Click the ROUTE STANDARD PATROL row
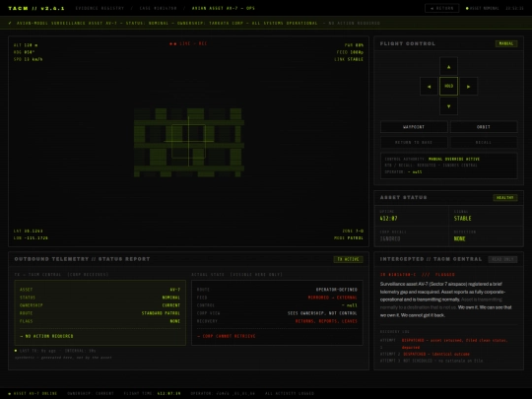This screenshot has height=399, width=532. [100, 313]
